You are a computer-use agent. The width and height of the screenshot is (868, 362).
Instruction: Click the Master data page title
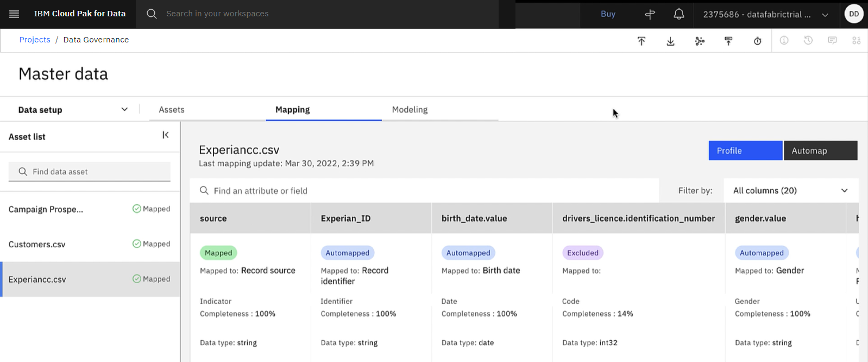[64, 74]
